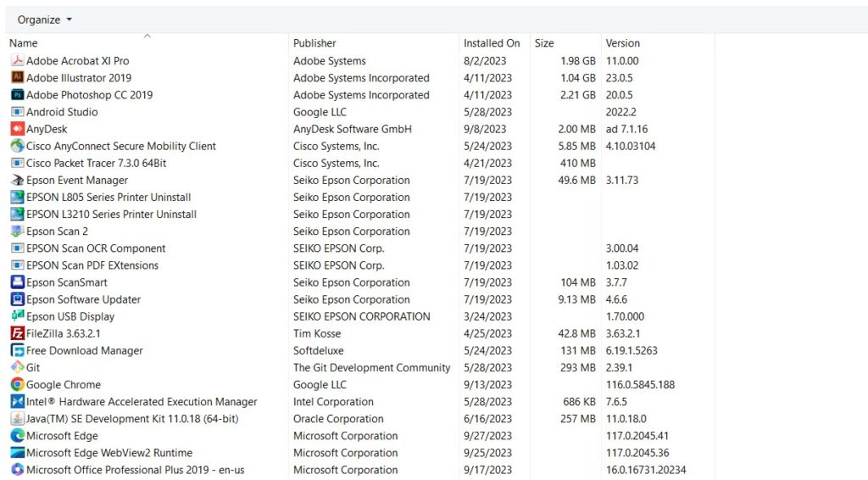Select Cisco Packet Tracer 7.3.0 64Bit name

[97, 164]
